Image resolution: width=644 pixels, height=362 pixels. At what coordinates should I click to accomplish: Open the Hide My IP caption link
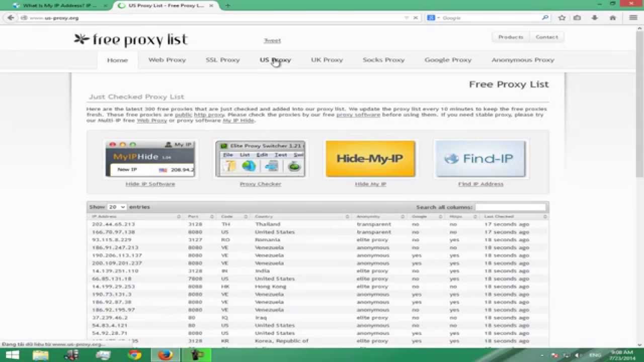click(x=370, y=184)
